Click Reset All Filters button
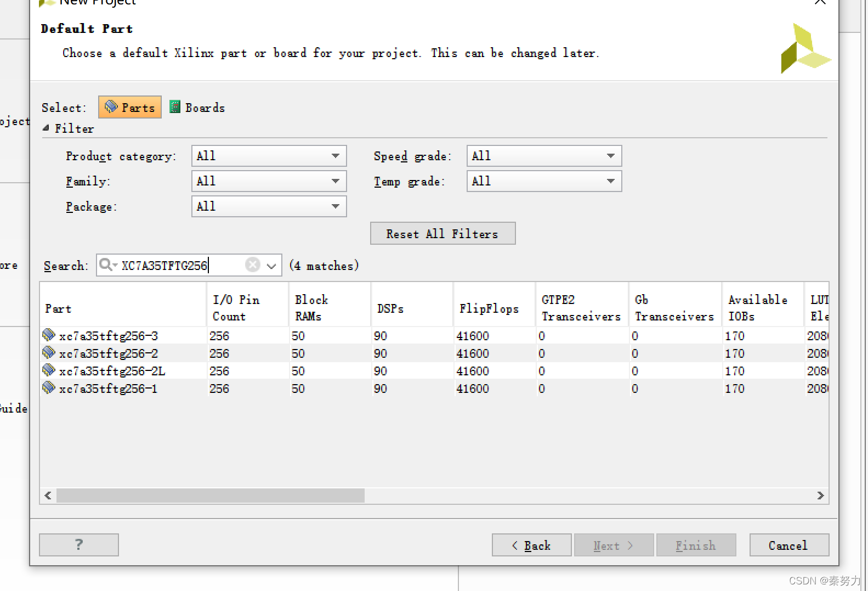Screen dimensions: 868x591 click(x=442, y=233)
